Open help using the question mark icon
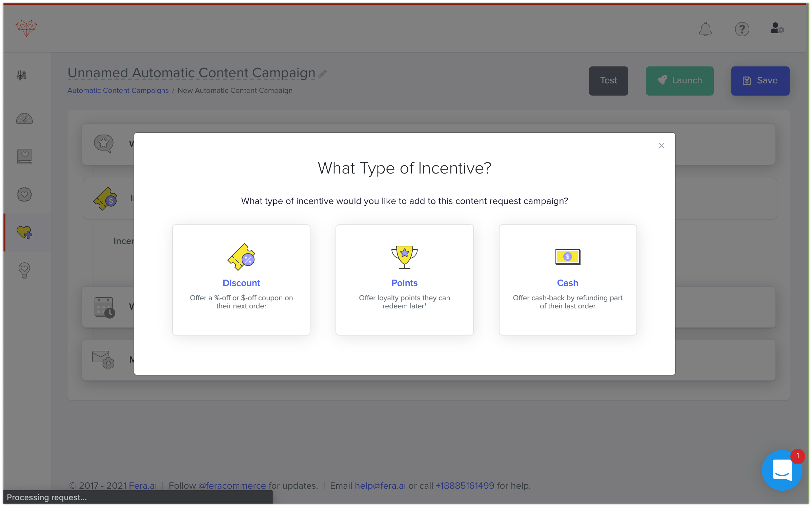Screen dimensions: 812x507 (742, 29)
